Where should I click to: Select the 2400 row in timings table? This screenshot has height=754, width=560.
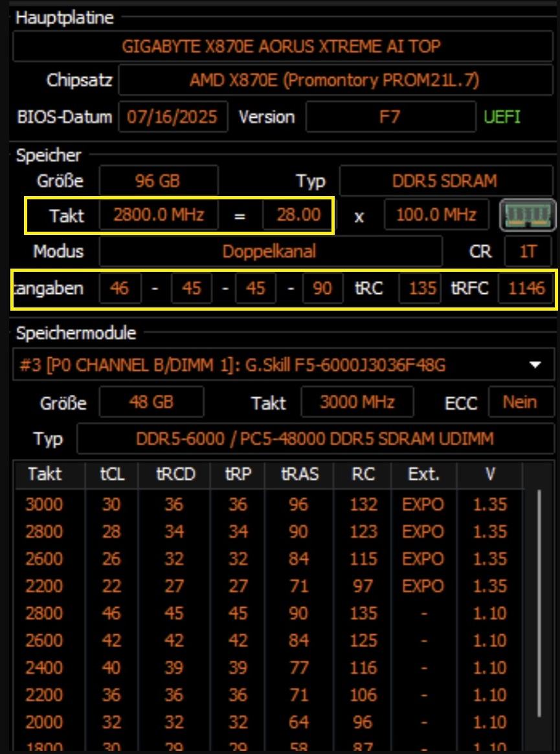click(269, 667)
